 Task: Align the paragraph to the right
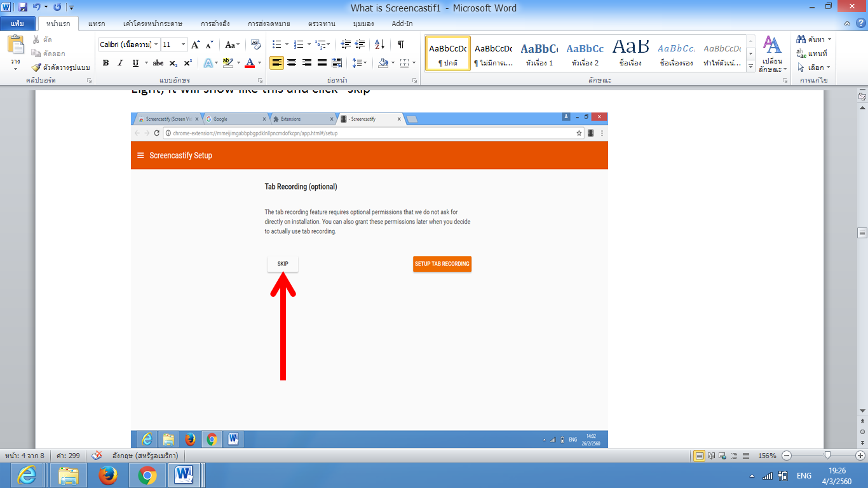click(307, 63)
